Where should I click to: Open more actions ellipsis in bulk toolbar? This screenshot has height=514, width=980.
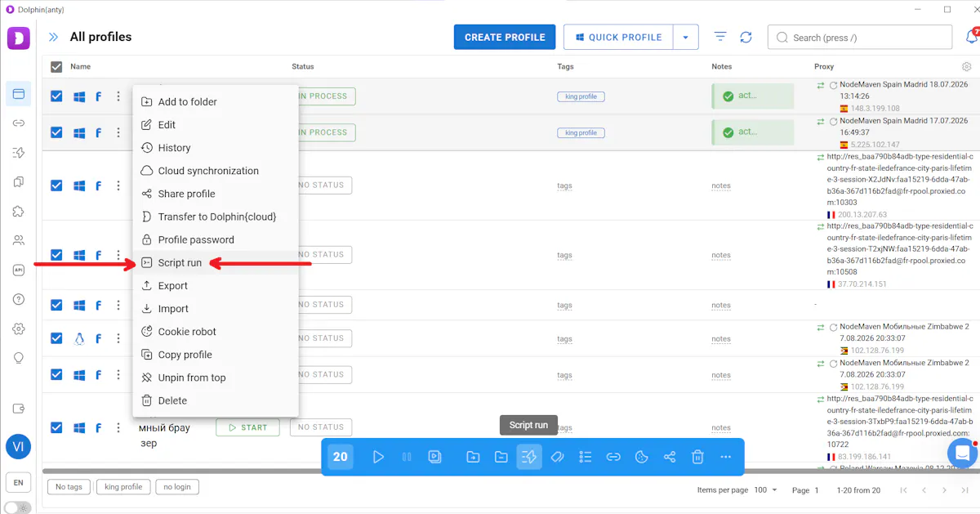click(725, 457)
